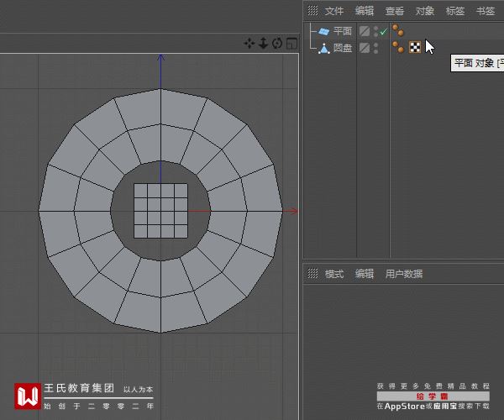Toggle the 圆盘 layer color square
The height and width of the screenshot is (420, 504).
[365, 48]
